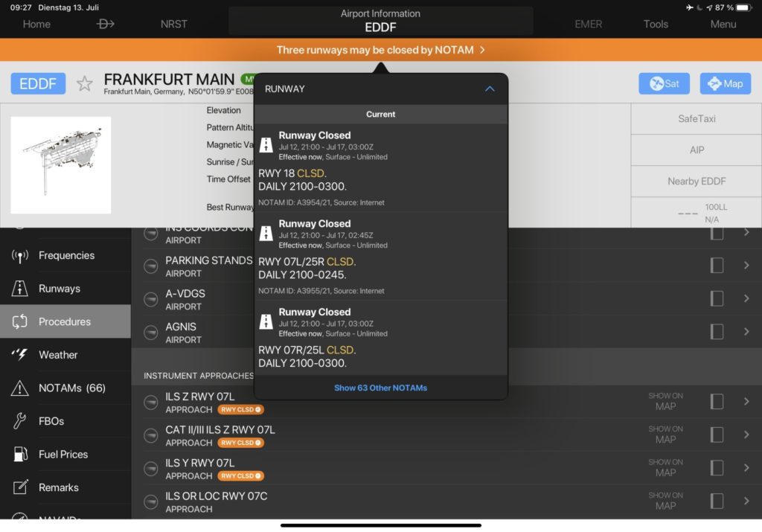This screenshot has height=532, width=762.
Task: Tap Current section header in NOTAM popup
Action: point(380,114)
